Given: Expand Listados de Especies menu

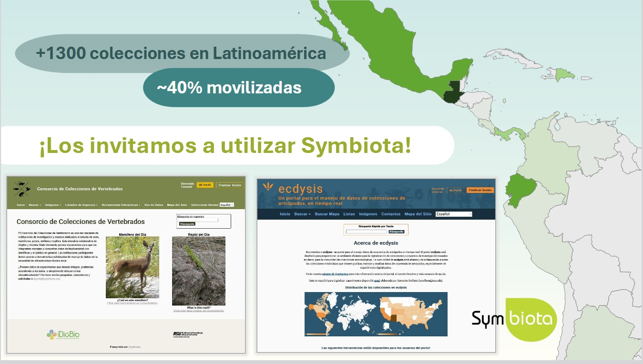Looking at the screenshot, I should (81, 205).
